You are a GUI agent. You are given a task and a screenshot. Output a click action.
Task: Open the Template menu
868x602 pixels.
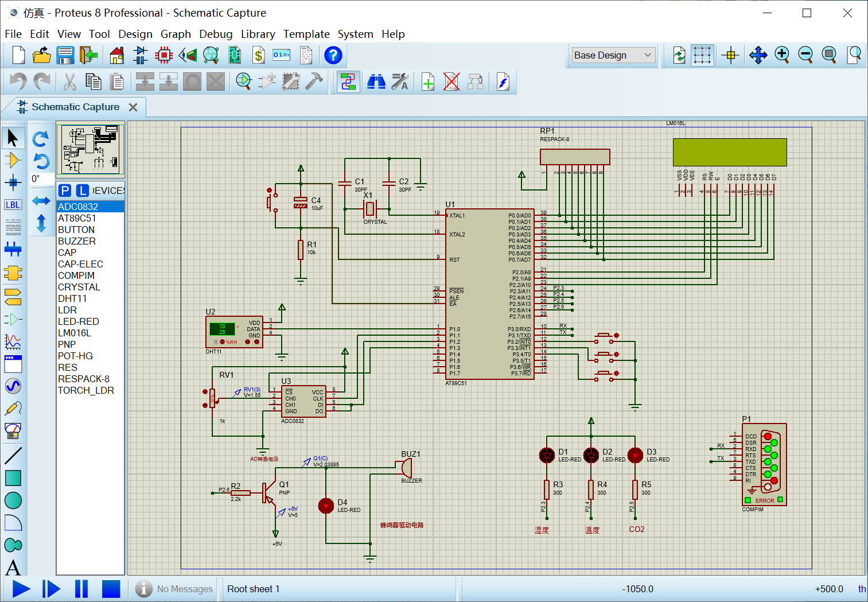point(306,34)
